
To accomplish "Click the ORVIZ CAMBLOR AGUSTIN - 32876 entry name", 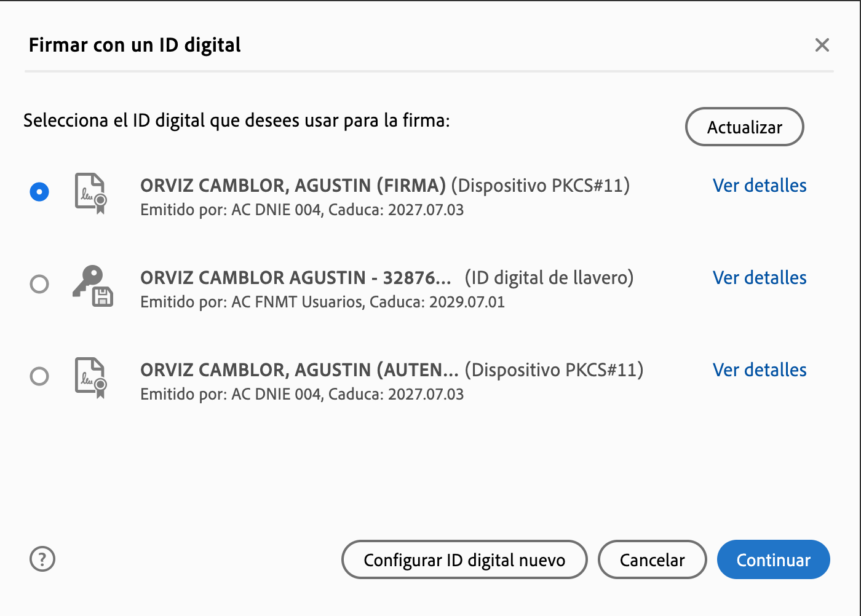I will 296,278.
